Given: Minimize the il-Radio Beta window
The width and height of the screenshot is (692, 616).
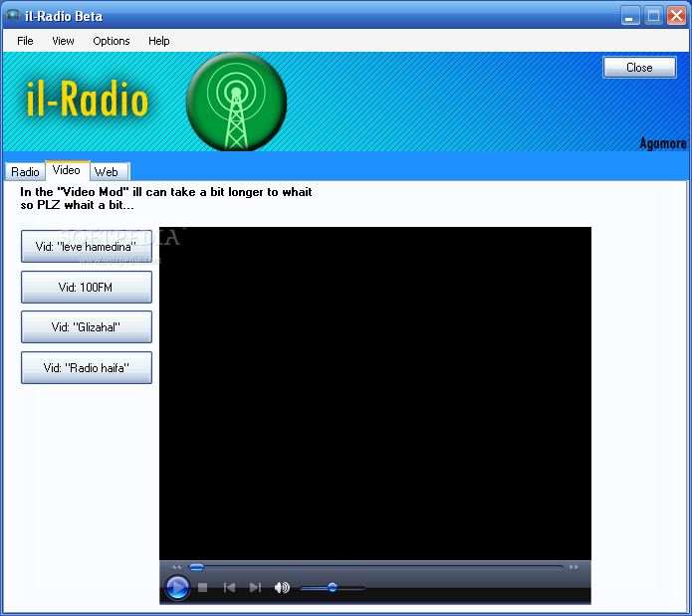Looking at the screenshot, I should [x=630, y=16].
